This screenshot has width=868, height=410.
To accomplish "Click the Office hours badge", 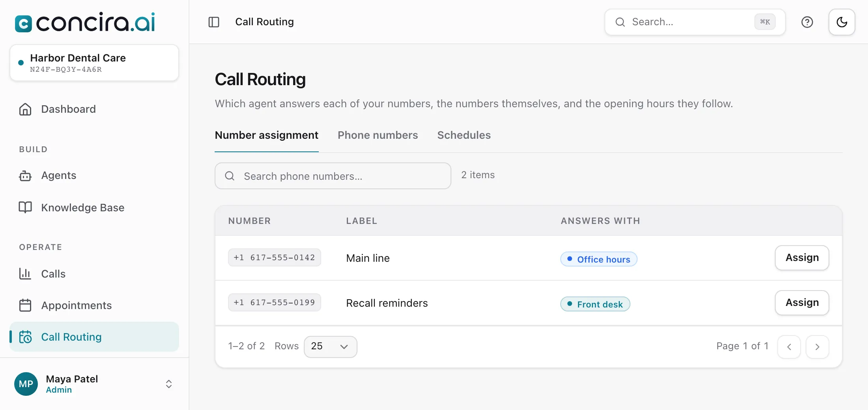I will 599,259.
